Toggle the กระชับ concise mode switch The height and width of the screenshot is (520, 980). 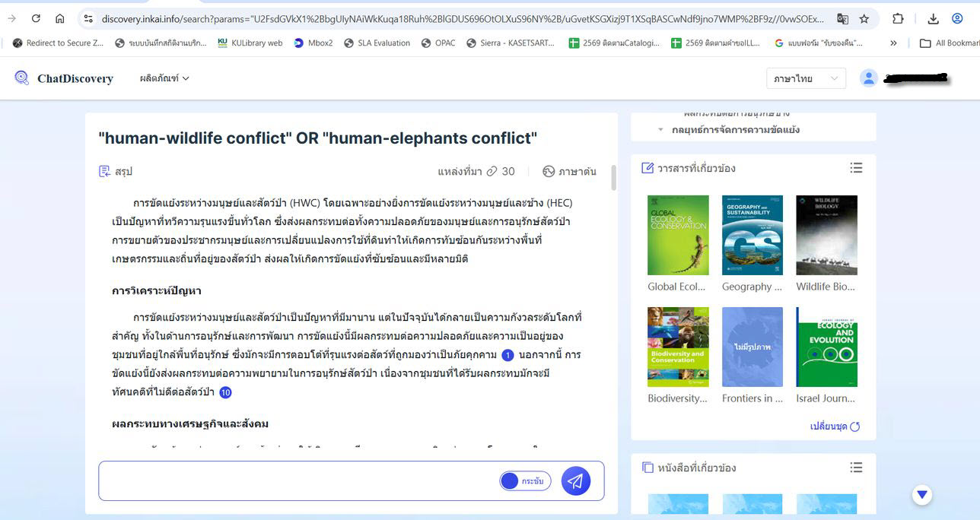[x=525, y=481]
